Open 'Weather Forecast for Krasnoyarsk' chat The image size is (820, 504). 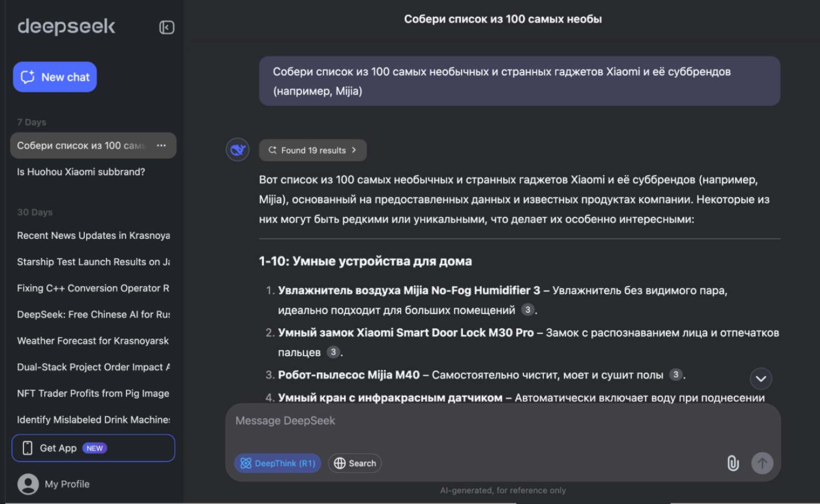[93, 341]
